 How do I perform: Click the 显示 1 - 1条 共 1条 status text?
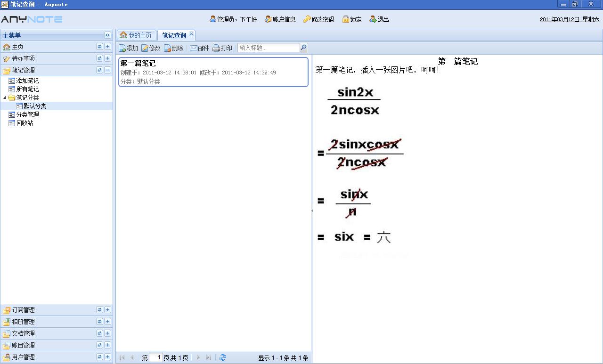coord(283,358)
